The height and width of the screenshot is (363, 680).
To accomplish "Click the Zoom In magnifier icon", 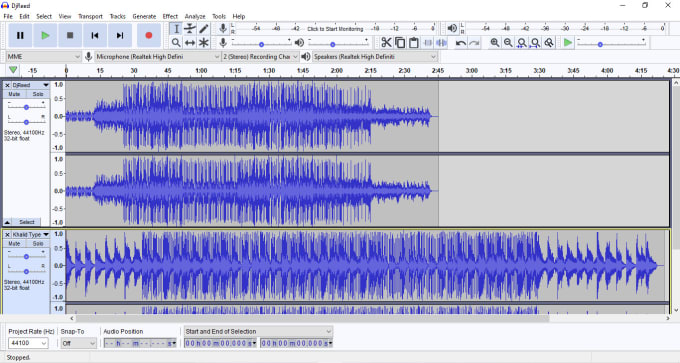I will pyautogui.click(x=494, y=43).
